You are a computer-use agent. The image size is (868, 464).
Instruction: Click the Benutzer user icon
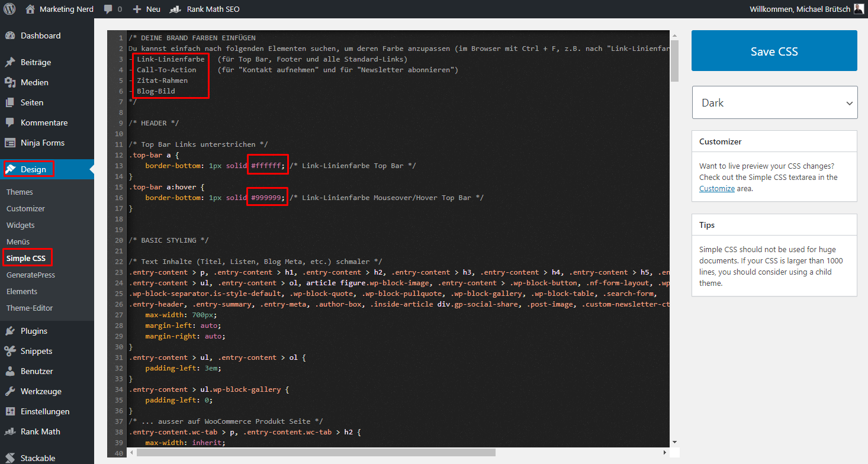point(10,371)
